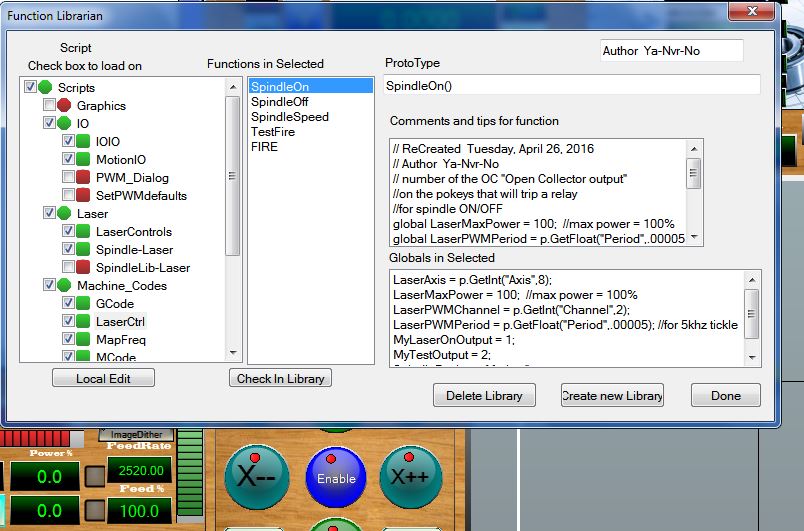Screen dimensions: 804x531
Task: Click the green IOIO script icon
Action: pyautogui.click(x=83, y=142)
